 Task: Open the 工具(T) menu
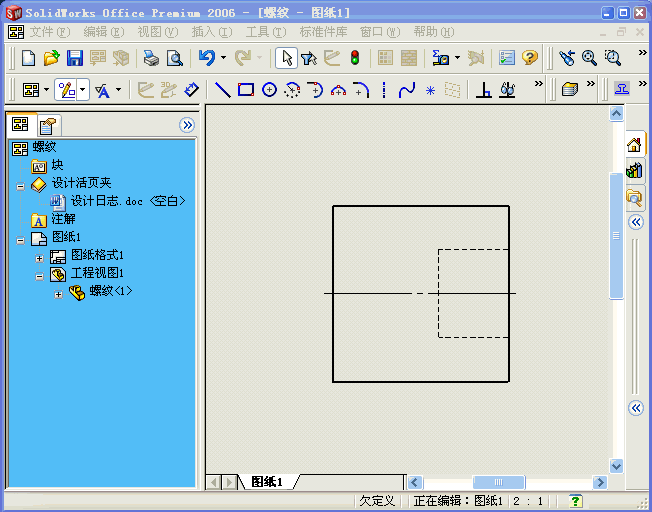coord(266,32)
